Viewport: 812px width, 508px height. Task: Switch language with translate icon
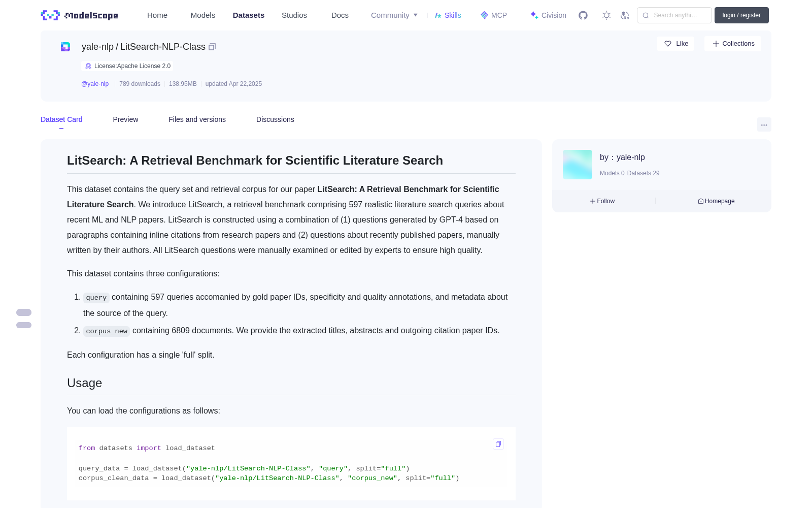pyautogui.click(x=625, y=15)
